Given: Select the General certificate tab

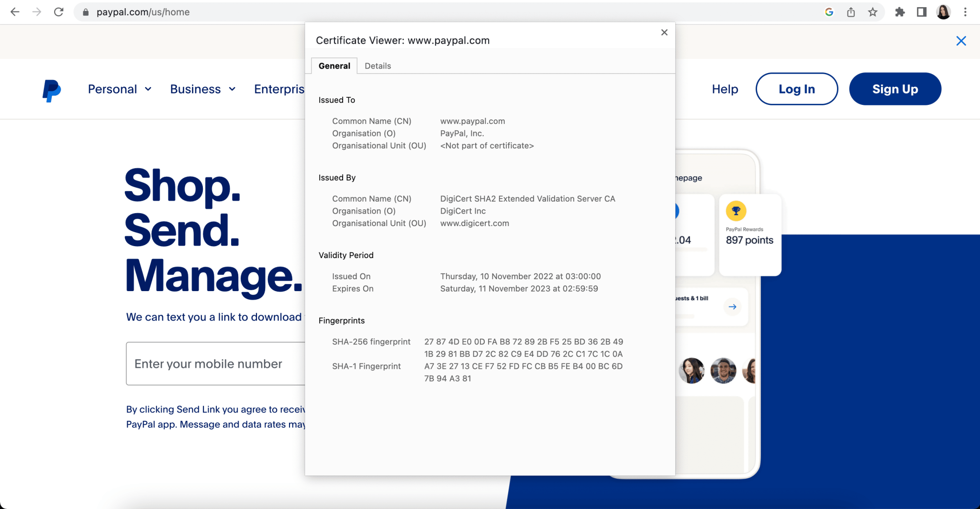Looking at the screenshot, I should click(334, 66).
